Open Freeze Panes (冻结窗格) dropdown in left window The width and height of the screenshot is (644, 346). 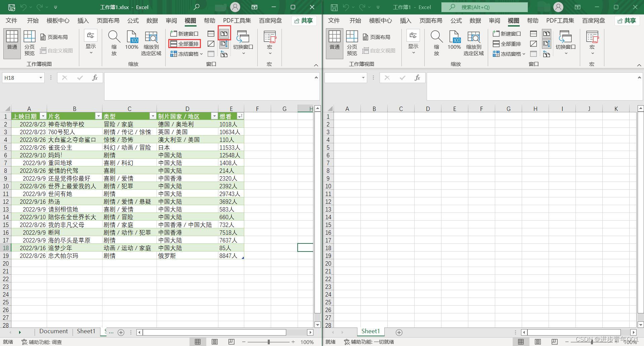point(186,54)
